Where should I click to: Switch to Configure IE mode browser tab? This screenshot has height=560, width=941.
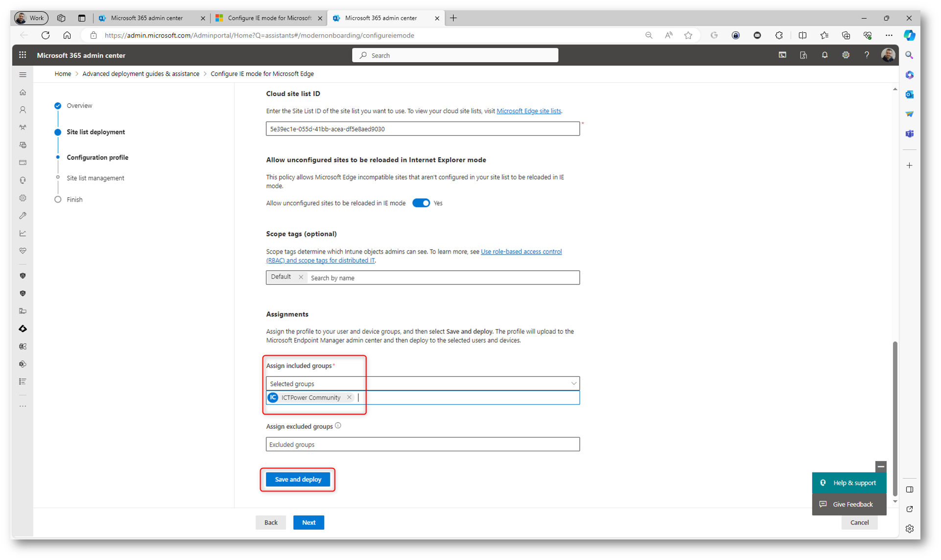tap(269, 18)
